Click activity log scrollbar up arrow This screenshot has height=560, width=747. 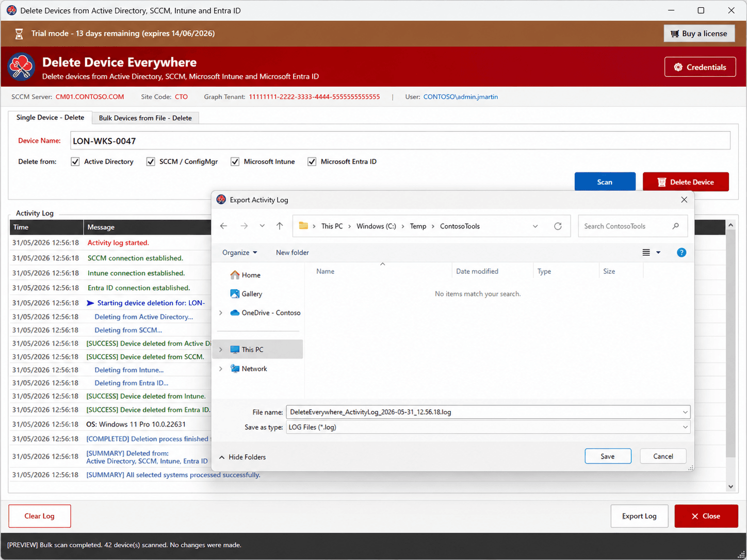730,225
